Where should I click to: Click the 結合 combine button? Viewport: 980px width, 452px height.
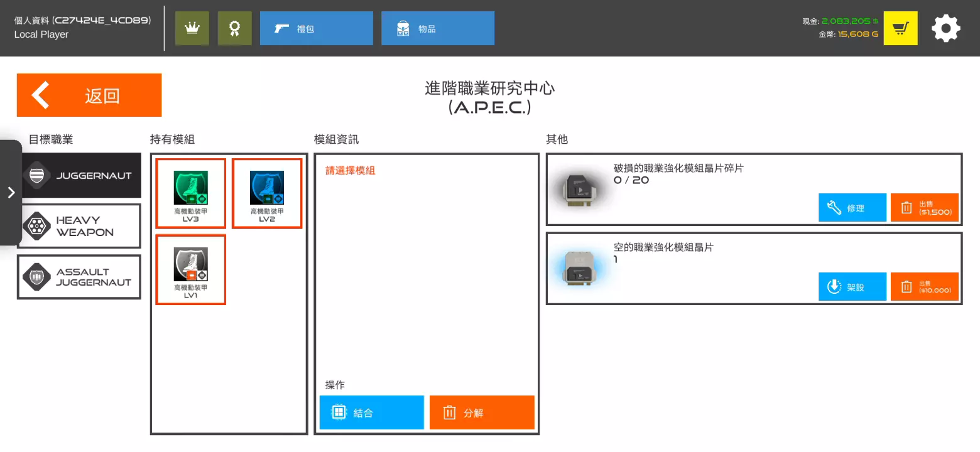372,412
